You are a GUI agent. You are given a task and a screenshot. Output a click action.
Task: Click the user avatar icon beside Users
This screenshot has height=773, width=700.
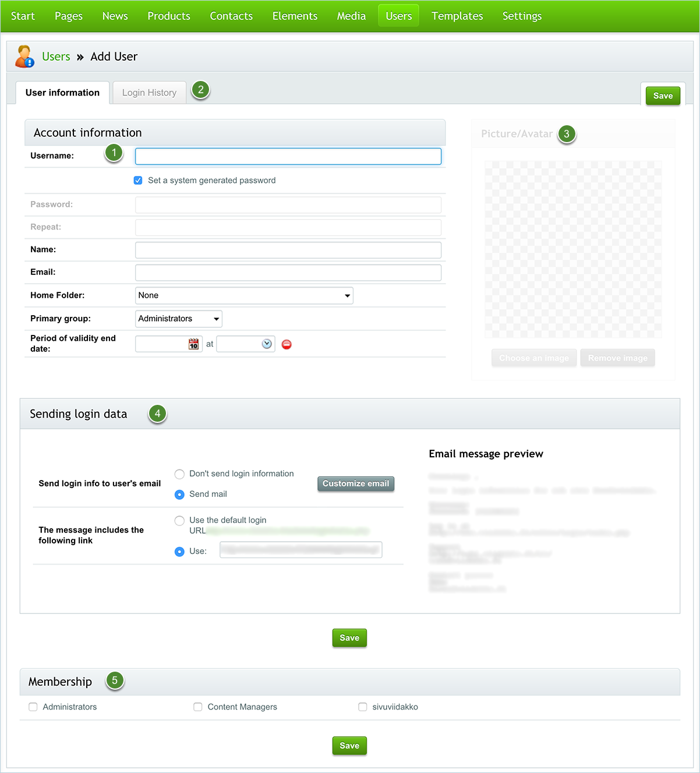click(x=24, y=57)
